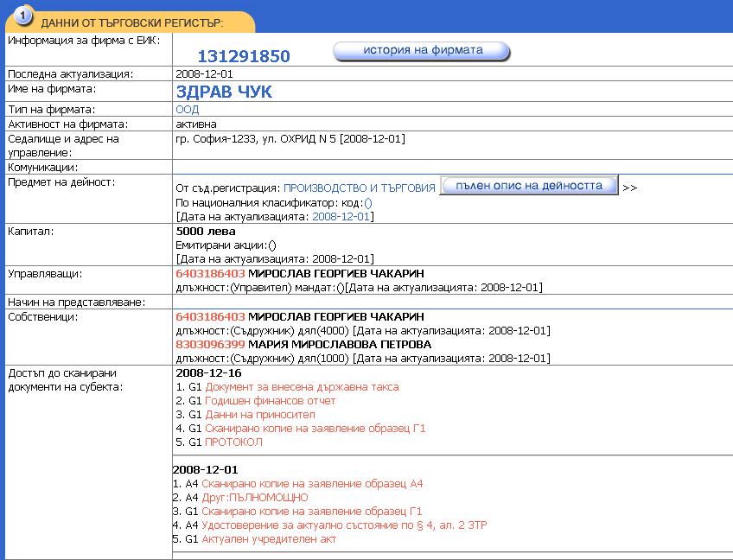Click the Тип на фирмата label
733x560 pixels.
51,110
